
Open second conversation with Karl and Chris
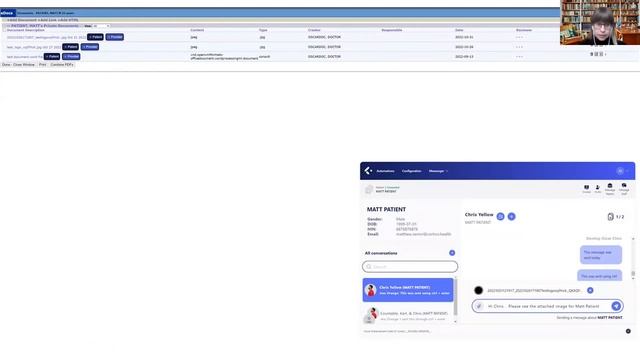point(408,315)
